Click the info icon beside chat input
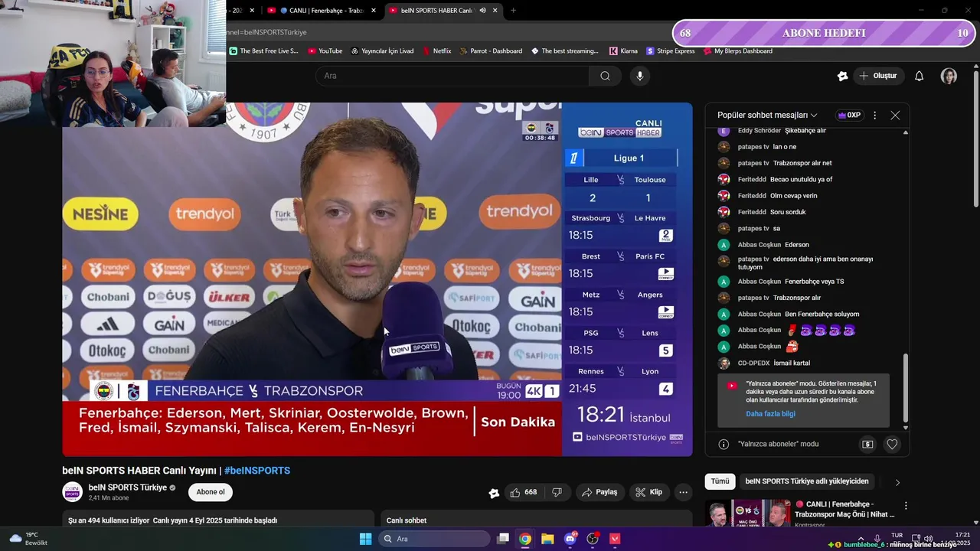 (724, 444)
